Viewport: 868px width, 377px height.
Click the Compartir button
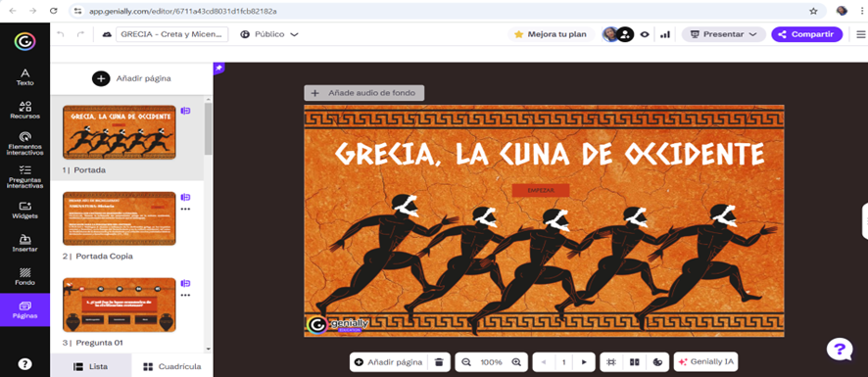(x=806, y=34)
